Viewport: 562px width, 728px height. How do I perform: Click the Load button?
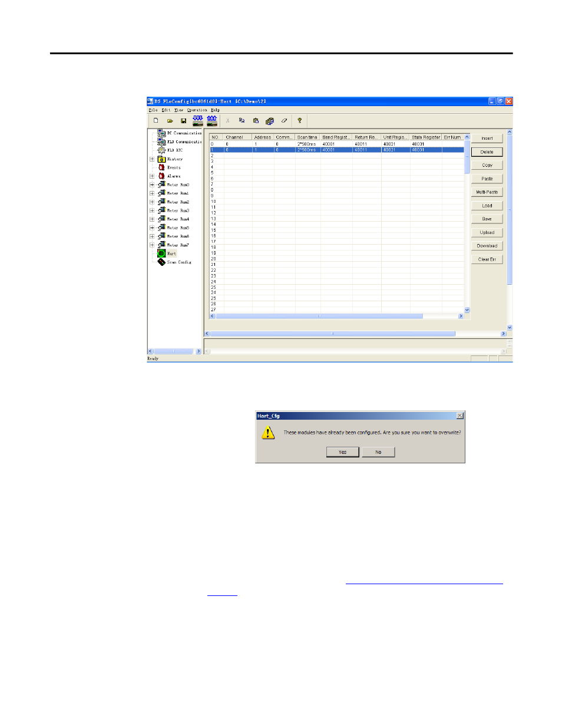pos(487,206)
